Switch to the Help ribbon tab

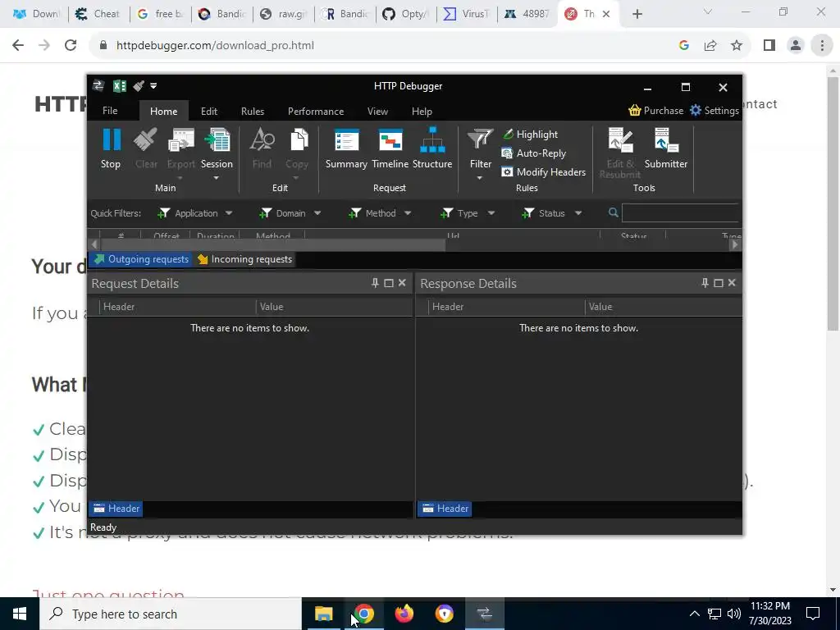[x=422, y=111]
